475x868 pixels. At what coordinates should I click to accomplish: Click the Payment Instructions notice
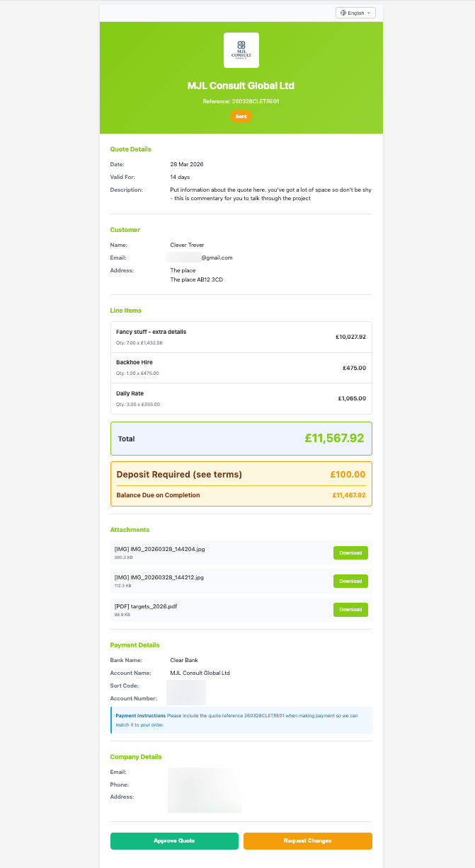(241, 721)
